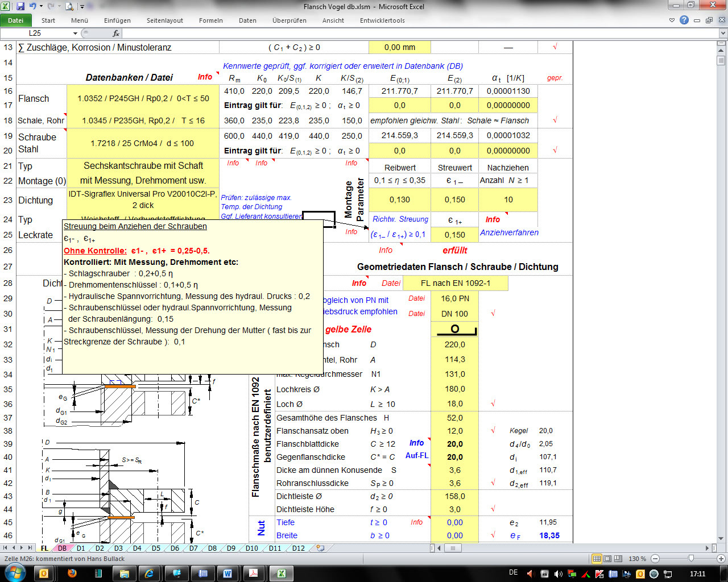Screen dimensions: 728x582
Task: Click the Undo arrow icon
Action: (x=32, y=6)
